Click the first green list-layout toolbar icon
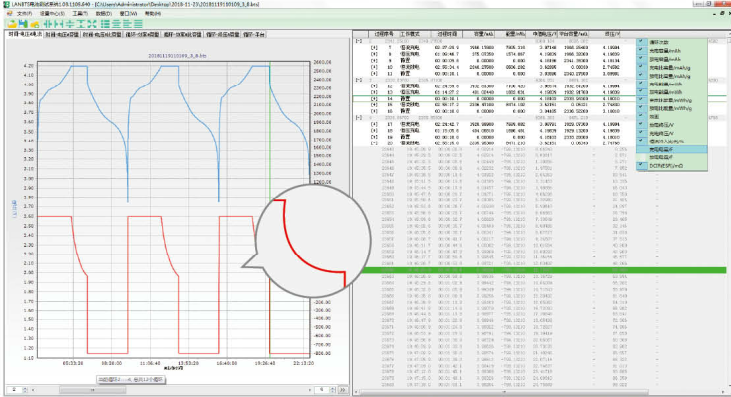This screenshot has height=397, width=731. coord(105,24)
